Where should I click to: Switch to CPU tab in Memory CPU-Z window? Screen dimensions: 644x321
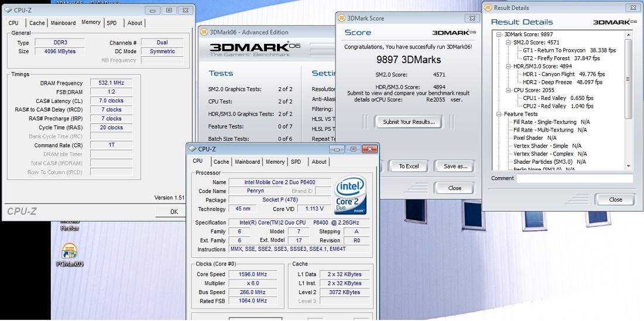click(13, 23)
